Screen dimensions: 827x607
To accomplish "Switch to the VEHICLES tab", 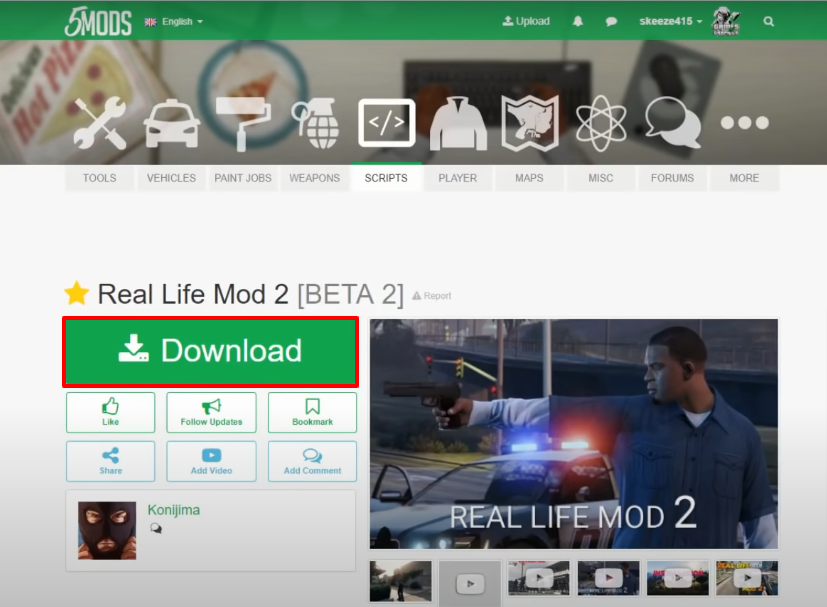I will click(171, 178).
